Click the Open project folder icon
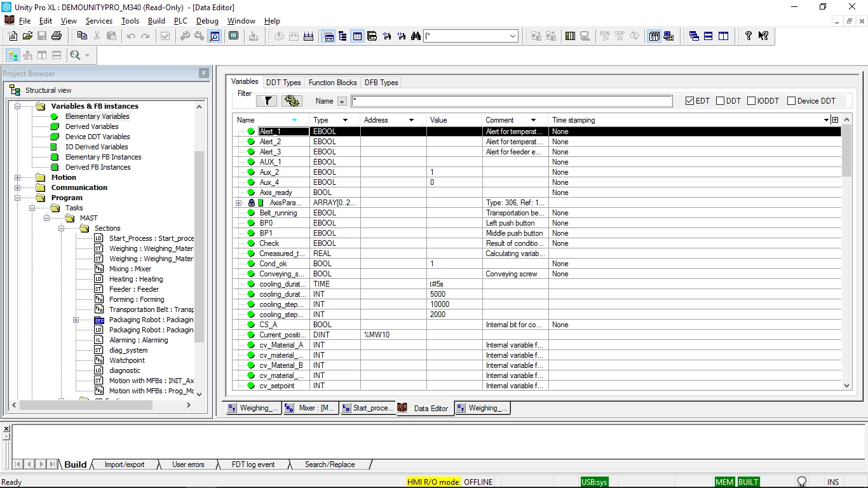The width and height of the screenshot is (868, 488). point(27,36)
